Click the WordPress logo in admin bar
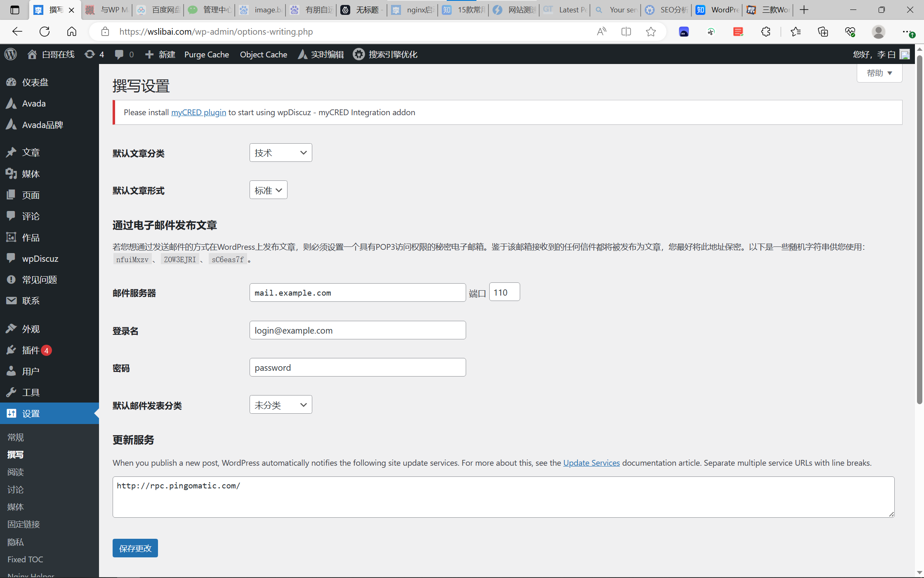924x578 pixels. click(x=11, y=54)
